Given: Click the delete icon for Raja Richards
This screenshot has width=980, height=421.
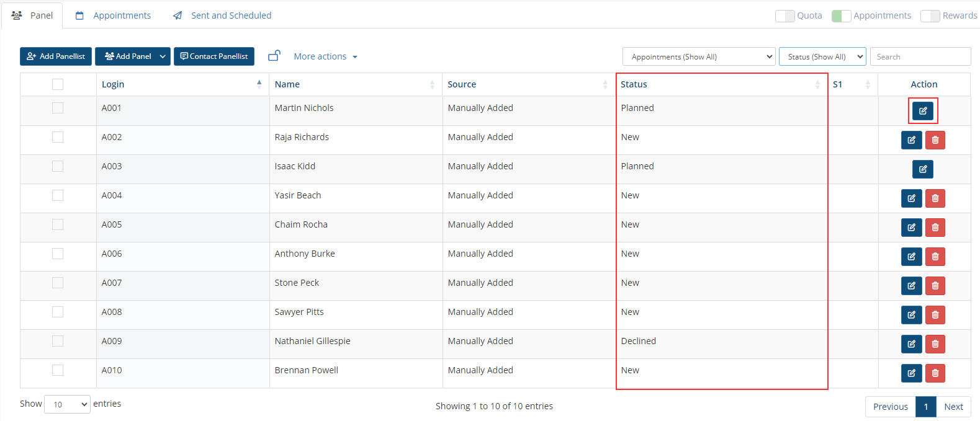Looking at the screenshot, I should pos(935,140).
